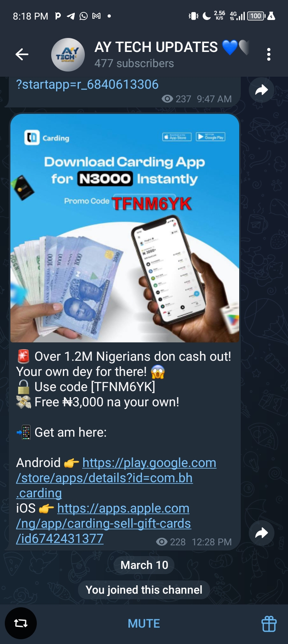Tap the AY TECH UPDATES channel title
Viewport: 288px width, 644px height.
click(156, 47)
